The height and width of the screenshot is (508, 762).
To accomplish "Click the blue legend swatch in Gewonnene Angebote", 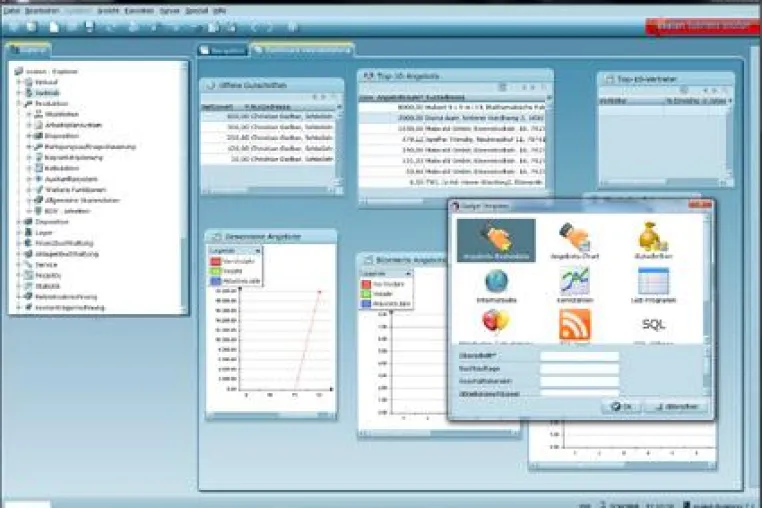I will point(215,281).
